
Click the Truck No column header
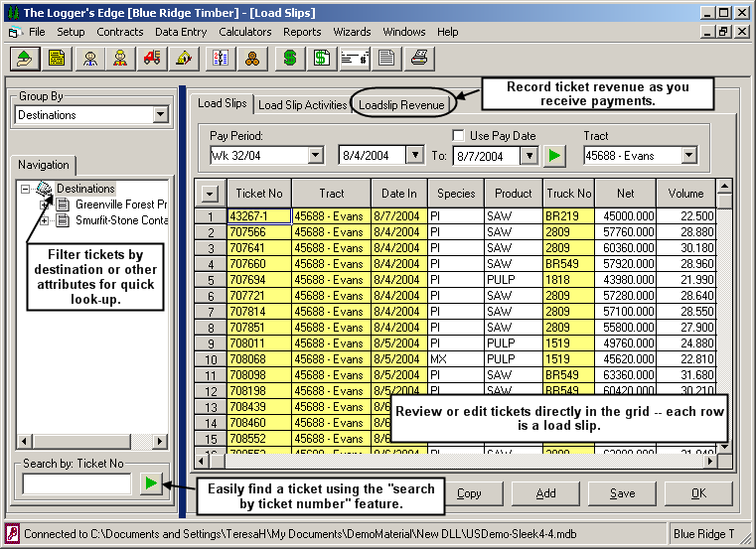tap(569, 194)
